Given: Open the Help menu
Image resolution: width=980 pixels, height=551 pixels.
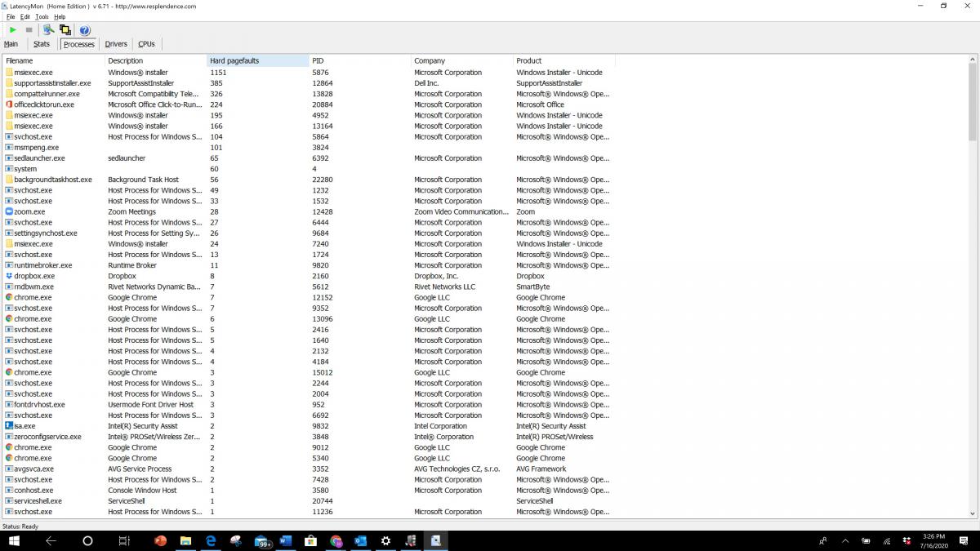Looking at the screenshot, I should 60,16.
